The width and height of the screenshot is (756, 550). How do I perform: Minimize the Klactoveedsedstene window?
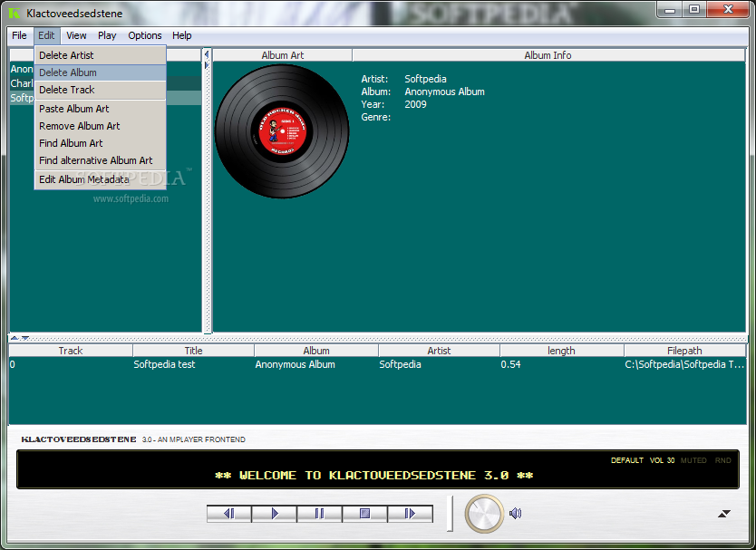670,9
